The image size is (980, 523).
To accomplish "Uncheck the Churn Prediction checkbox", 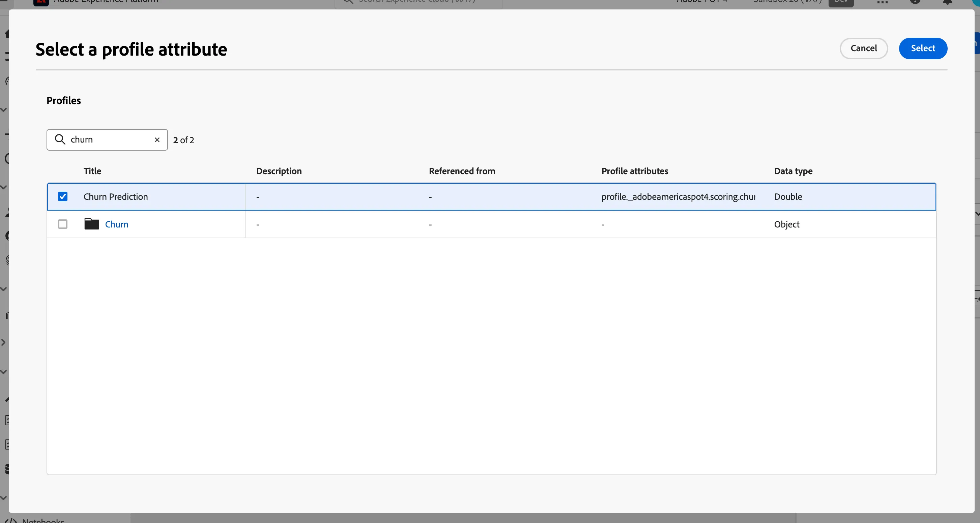I will pyautogui.click(x=63, y=196).
